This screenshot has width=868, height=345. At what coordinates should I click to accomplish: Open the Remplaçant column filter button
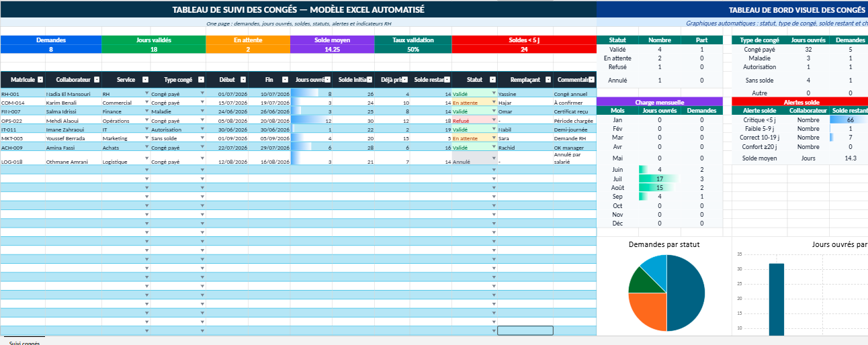(548, 79)
